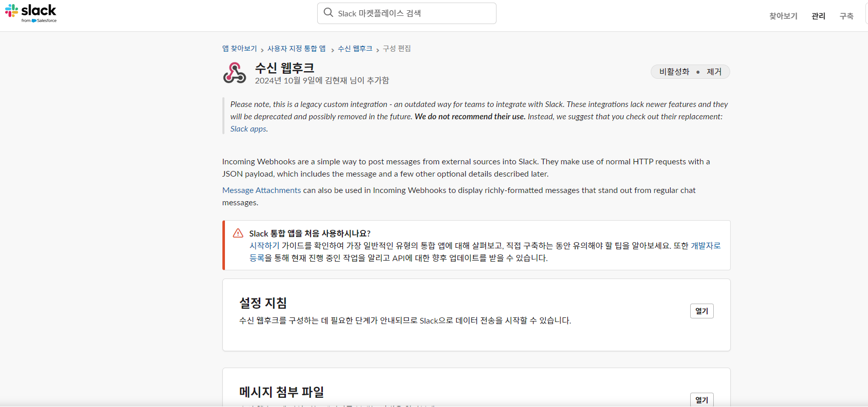Open the 구축 menu in header

846,16
